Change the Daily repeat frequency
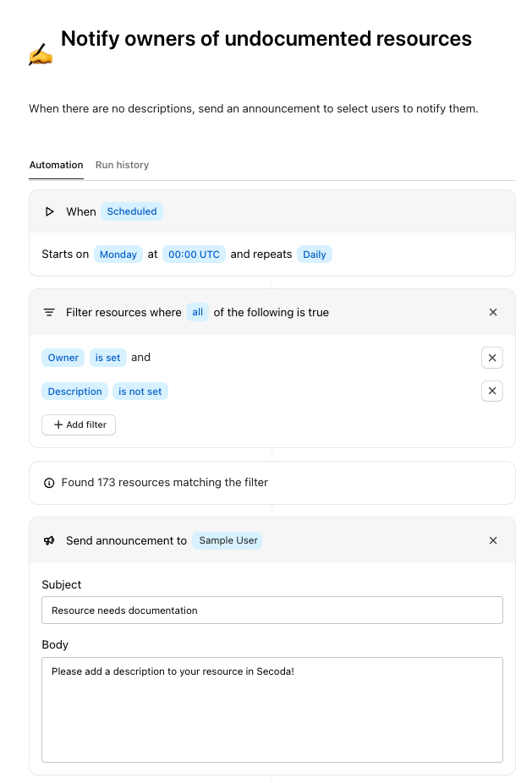Image resolution: width=532 pixels, height=783 pixels. tap(315, 255)
